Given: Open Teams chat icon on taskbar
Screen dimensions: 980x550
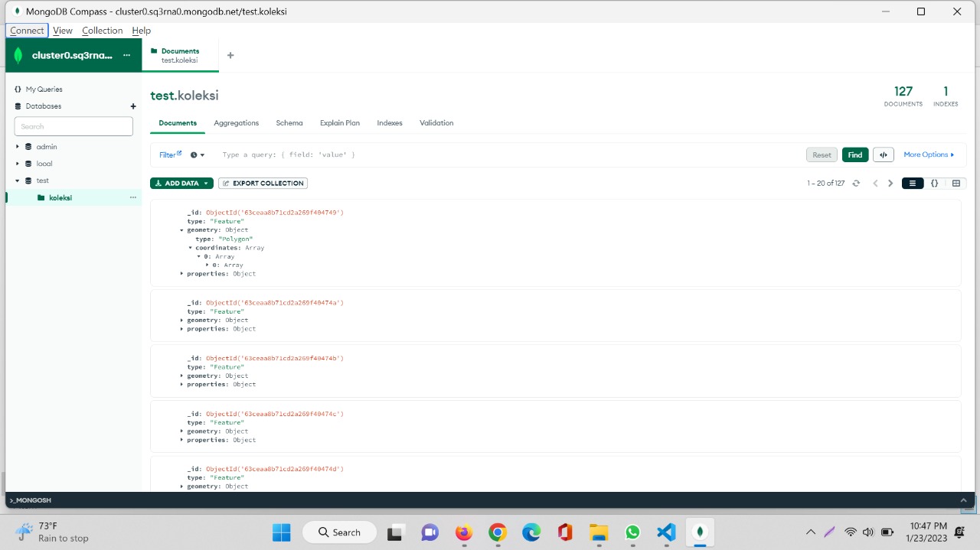Looking at the screenshot, I should pyautogui.click(x=430, y=532).
